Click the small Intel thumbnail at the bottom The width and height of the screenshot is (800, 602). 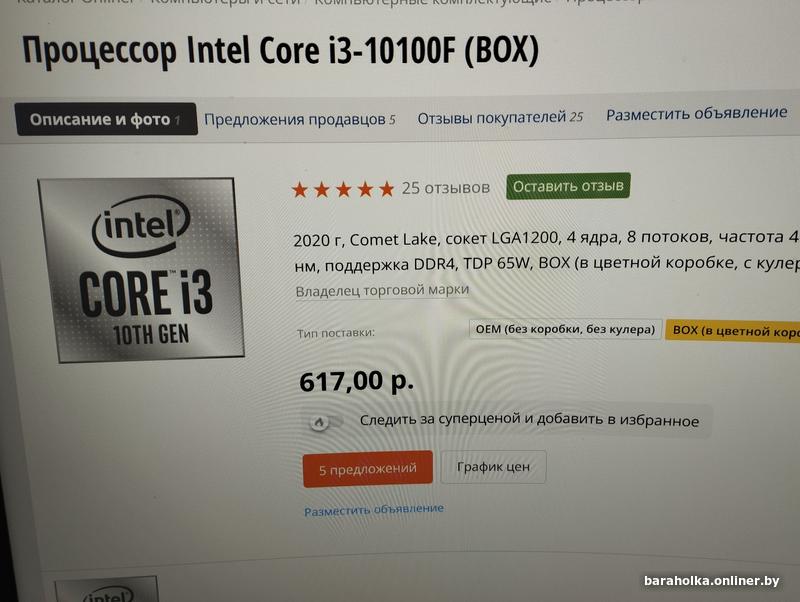click(x=106, y=589)
